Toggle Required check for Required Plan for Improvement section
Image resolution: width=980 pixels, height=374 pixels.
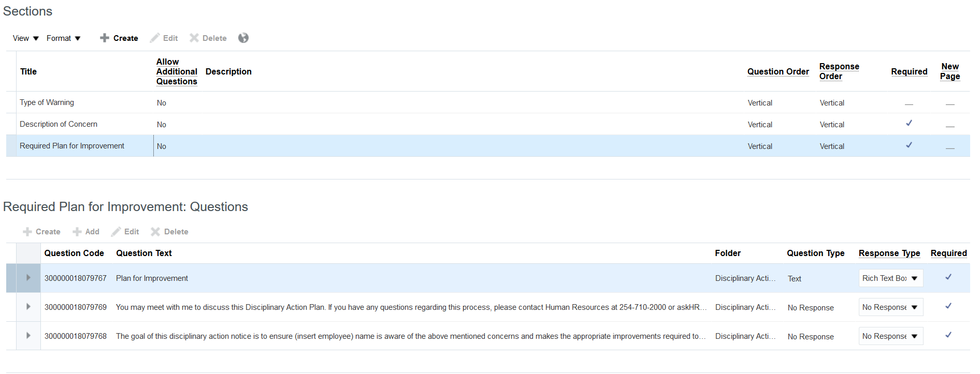(x=909, y=145)
